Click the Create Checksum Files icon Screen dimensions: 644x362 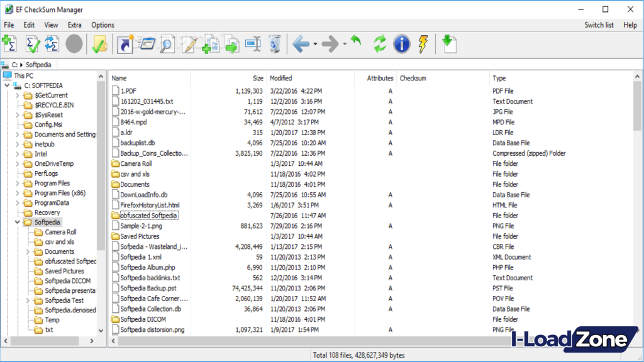[x=9, y=43]
